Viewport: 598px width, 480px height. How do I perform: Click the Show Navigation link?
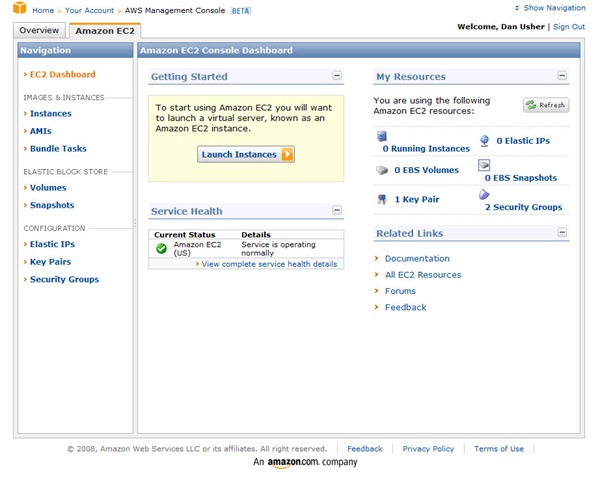(555, 8)
